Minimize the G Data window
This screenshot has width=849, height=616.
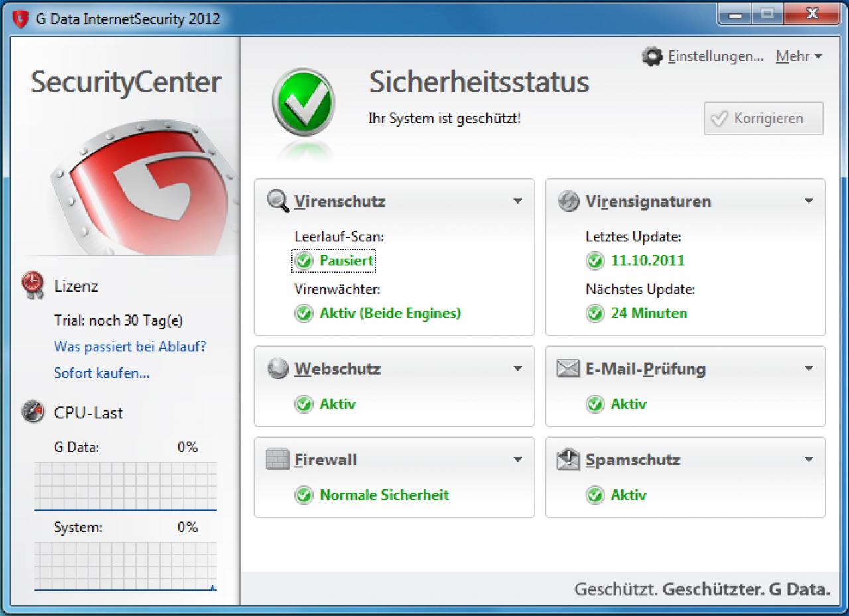point(736,13)
